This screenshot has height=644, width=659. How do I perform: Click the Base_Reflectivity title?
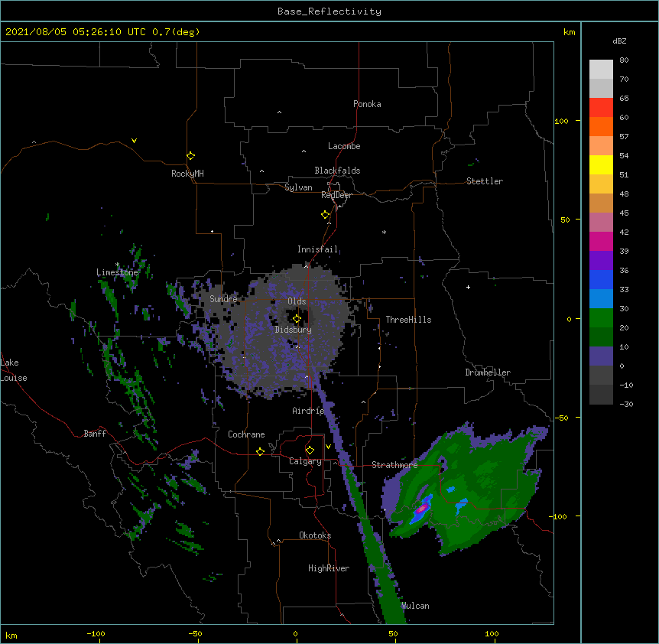[x=329, y=11]
